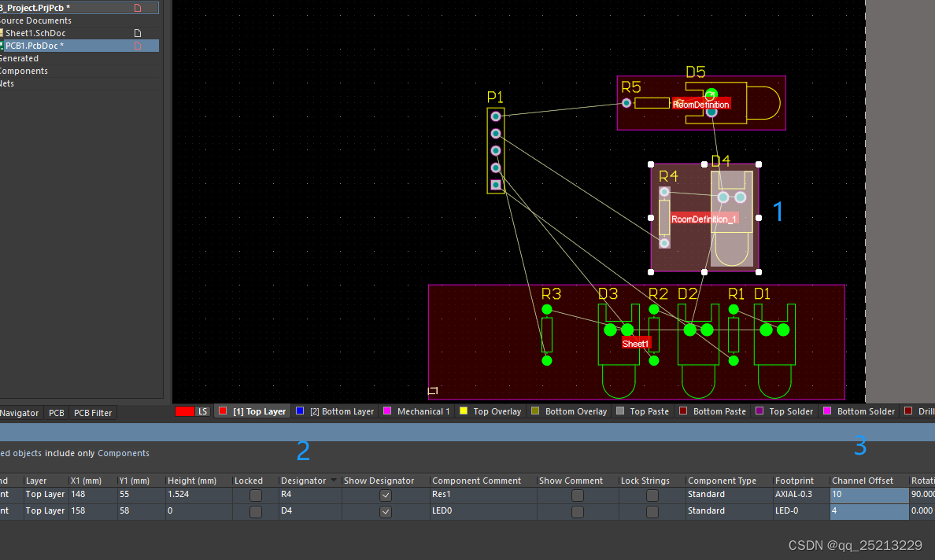Viewport: 935px width, 560px height.
Task: Uncheck Show Designator for the D4 row
Action: [x=385, y=511]
